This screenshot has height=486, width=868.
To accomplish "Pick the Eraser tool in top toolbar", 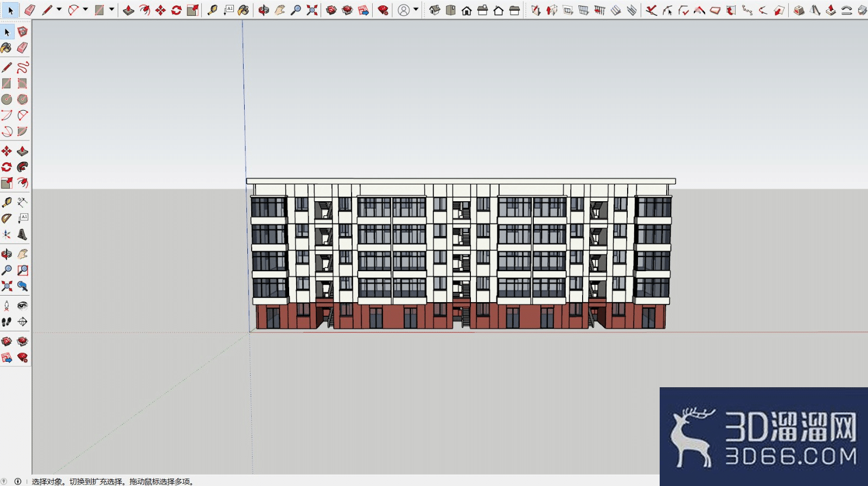I will (x=30, y=10).
